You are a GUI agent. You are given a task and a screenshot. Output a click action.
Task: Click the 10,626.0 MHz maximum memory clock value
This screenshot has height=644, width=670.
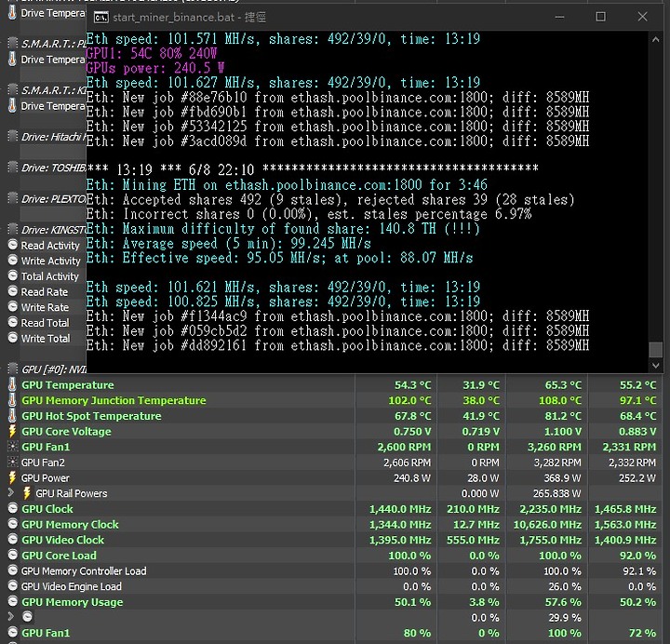547,524
